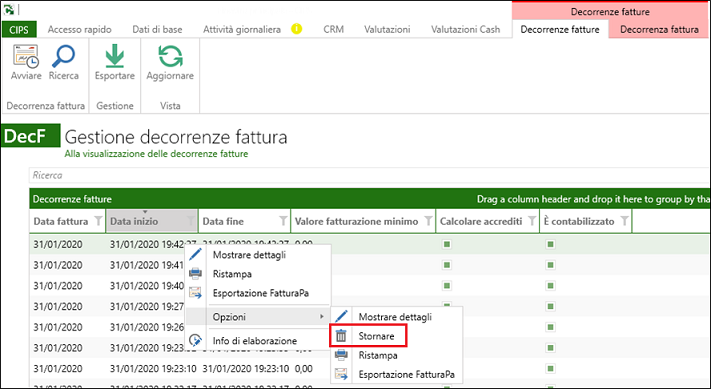This screenshot has width=711, height=389.
Task: Select the Decorrenze fatture tab
Action: coord(560,29)
